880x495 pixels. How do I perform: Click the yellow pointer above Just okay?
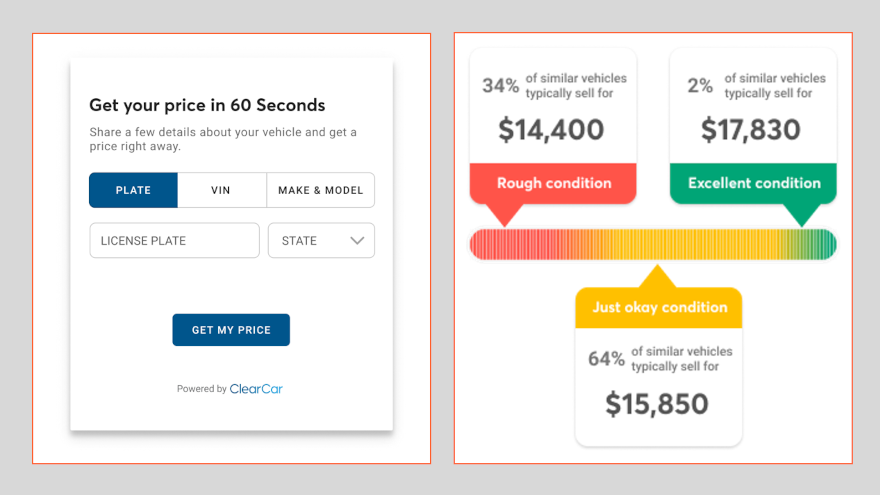click(x=657, y=277)
